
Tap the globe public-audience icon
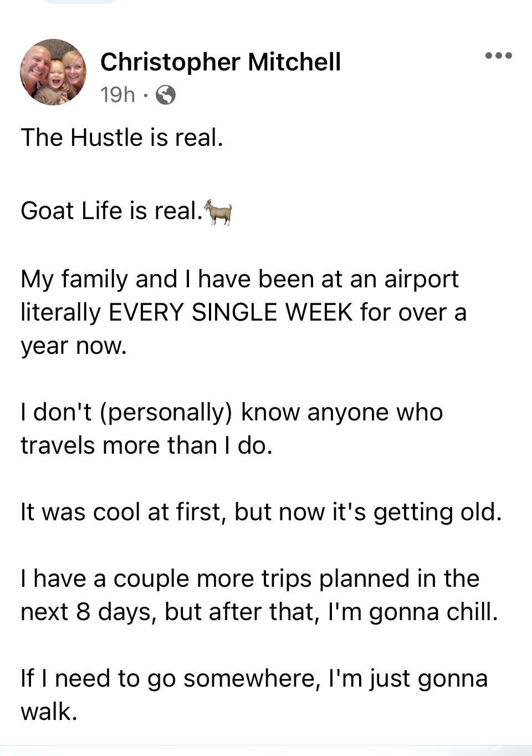(166, 95)
